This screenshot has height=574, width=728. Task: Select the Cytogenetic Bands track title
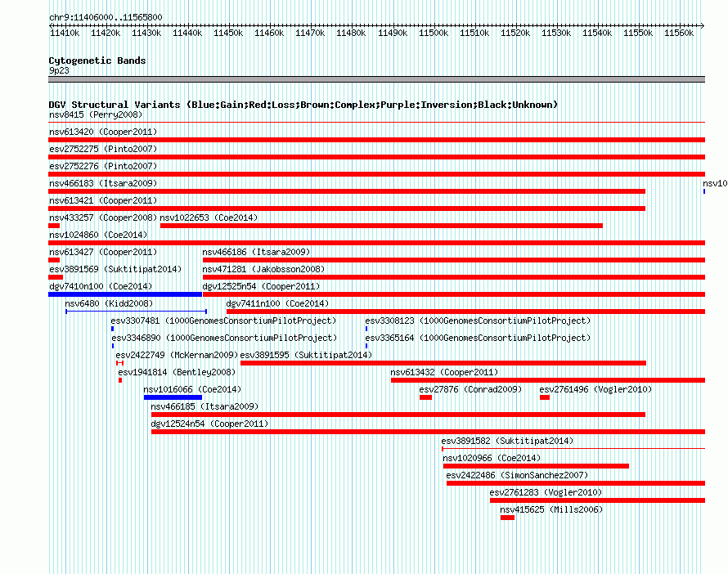point(97,61)
